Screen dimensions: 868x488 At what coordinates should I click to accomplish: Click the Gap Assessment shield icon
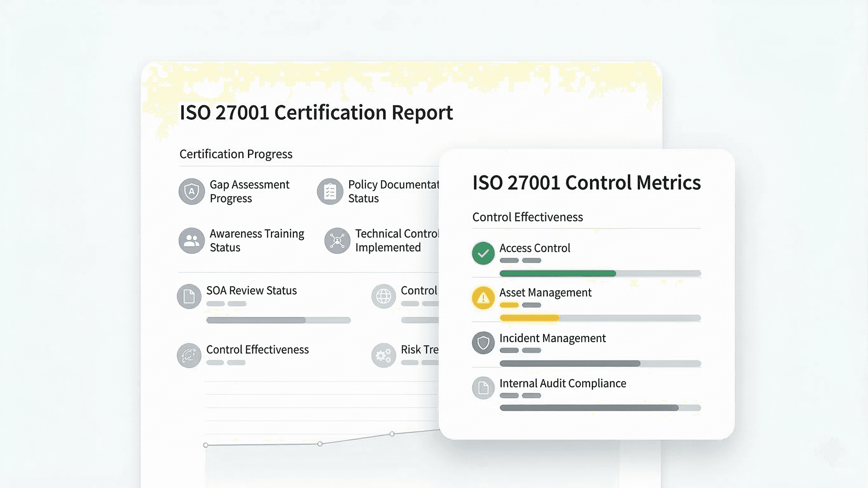(x=191, y=191)
